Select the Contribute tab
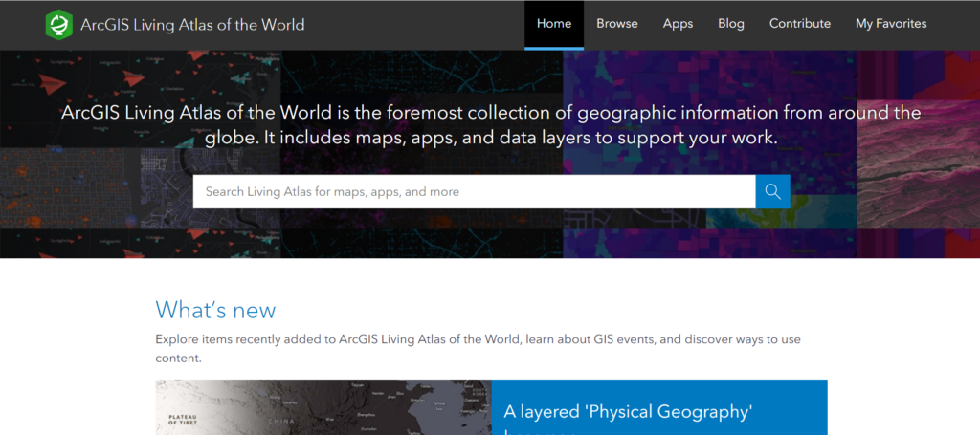The width and height of the screenshot is (980, 435). pyautogui.click(x=799, y=24)
